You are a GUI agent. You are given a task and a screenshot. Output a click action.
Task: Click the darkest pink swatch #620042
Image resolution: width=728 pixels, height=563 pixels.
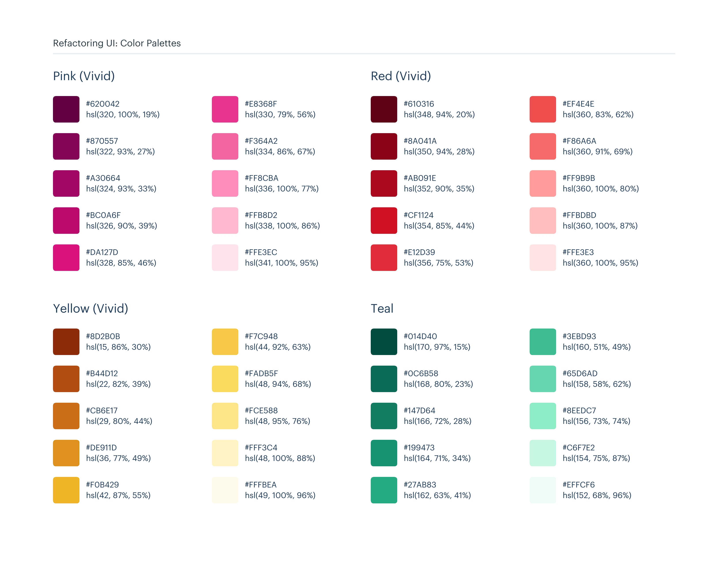coord(66,109)
